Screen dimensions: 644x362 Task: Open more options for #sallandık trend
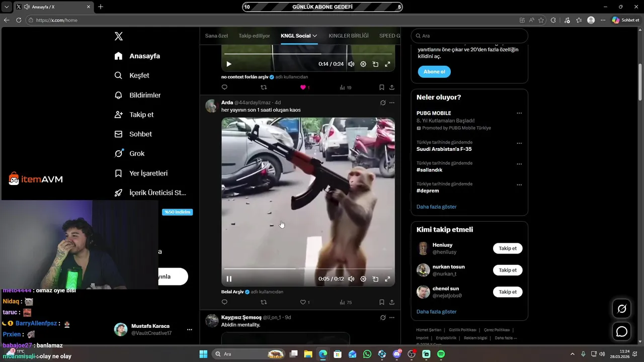(x=519, y=164)
